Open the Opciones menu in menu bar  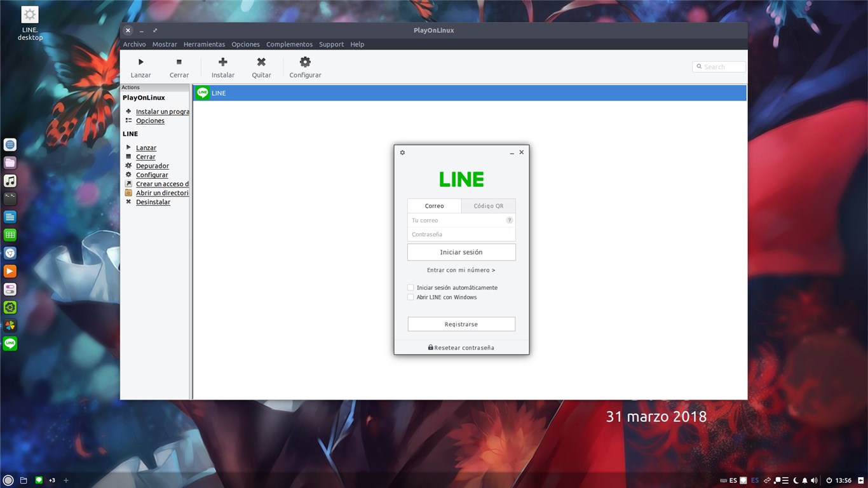click(245, 44)
